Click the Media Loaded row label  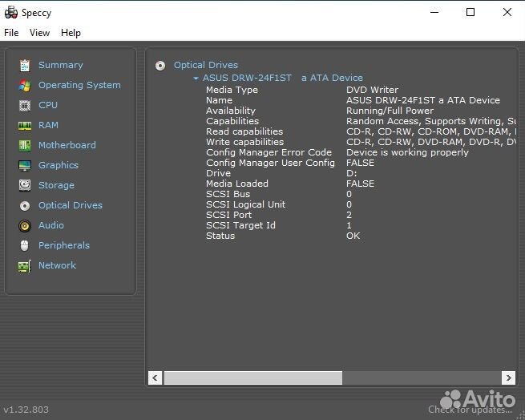point(237,184)
